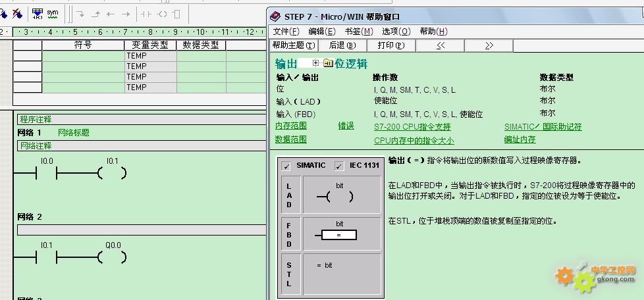This screenshot has width=644, height=300.
Task: Click the STL '= bit' instruction cell
Action: 342,273
